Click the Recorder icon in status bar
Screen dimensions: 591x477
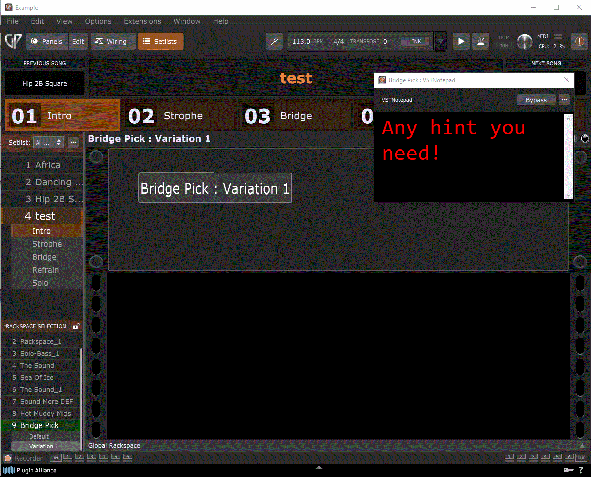(8, 458)
